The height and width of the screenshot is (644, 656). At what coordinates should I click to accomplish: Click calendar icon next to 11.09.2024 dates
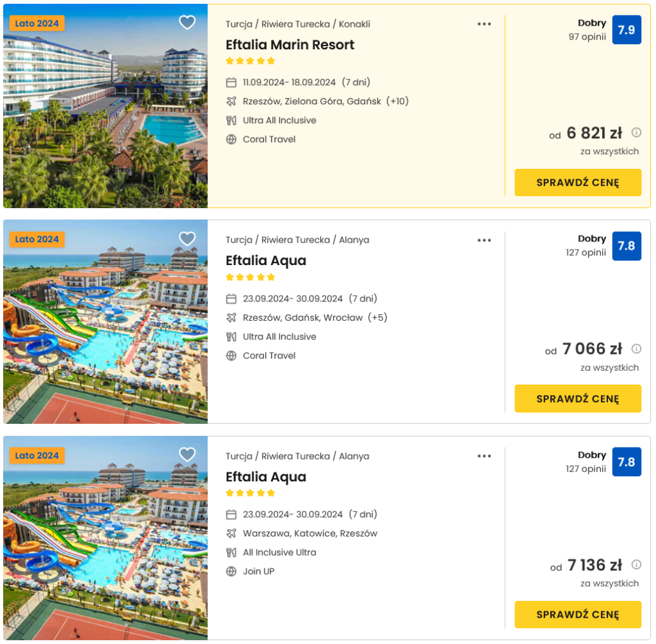tap(231, 83)
